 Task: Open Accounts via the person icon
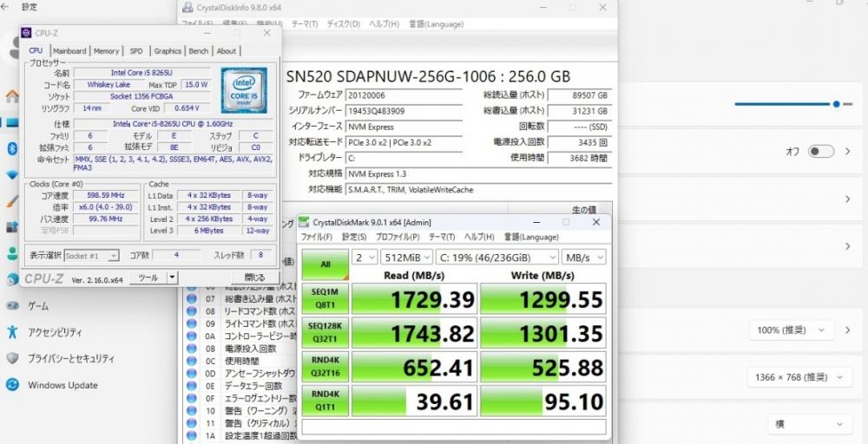click(12, 253)
